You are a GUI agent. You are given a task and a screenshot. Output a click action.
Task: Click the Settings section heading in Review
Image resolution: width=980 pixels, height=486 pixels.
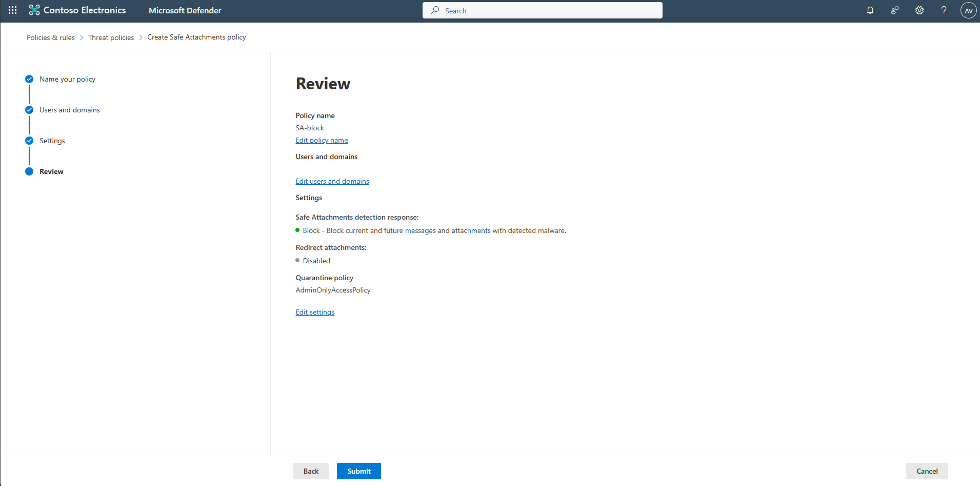coord(309,198)
